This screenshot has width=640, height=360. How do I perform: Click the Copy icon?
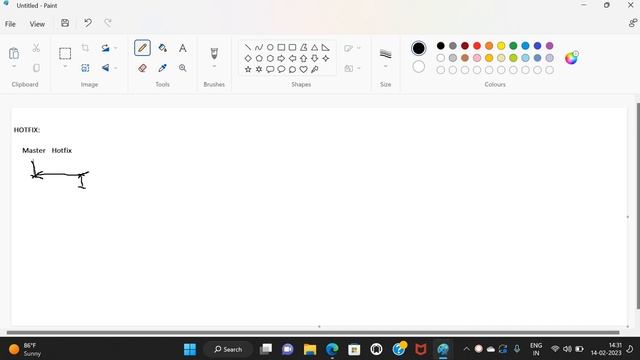coord(36,68)
